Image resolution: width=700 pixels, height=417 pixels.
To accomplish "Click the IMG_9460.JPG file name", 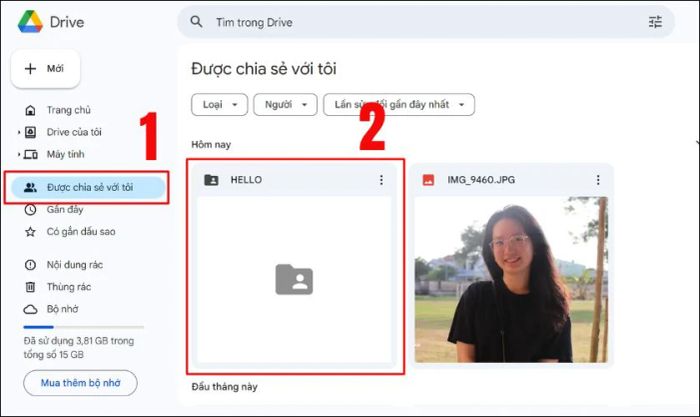I will click(x=481, y=180).
